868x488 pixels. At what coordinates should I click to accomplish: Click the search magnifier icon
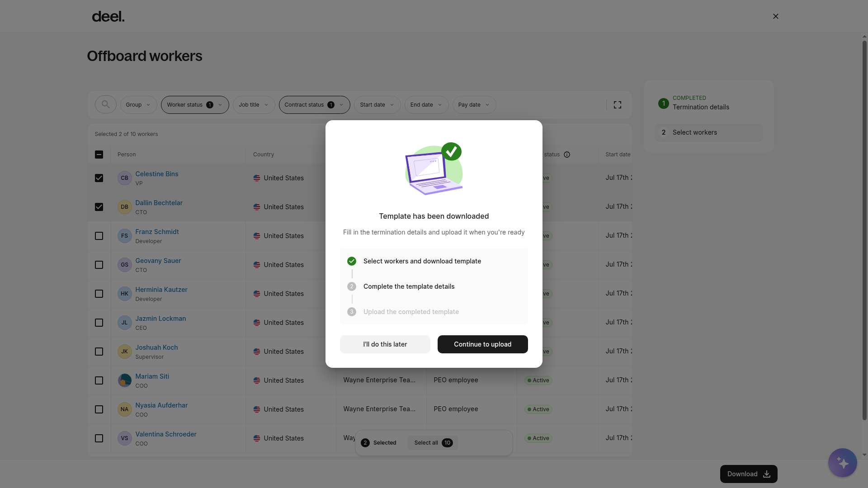coord(105,105)
